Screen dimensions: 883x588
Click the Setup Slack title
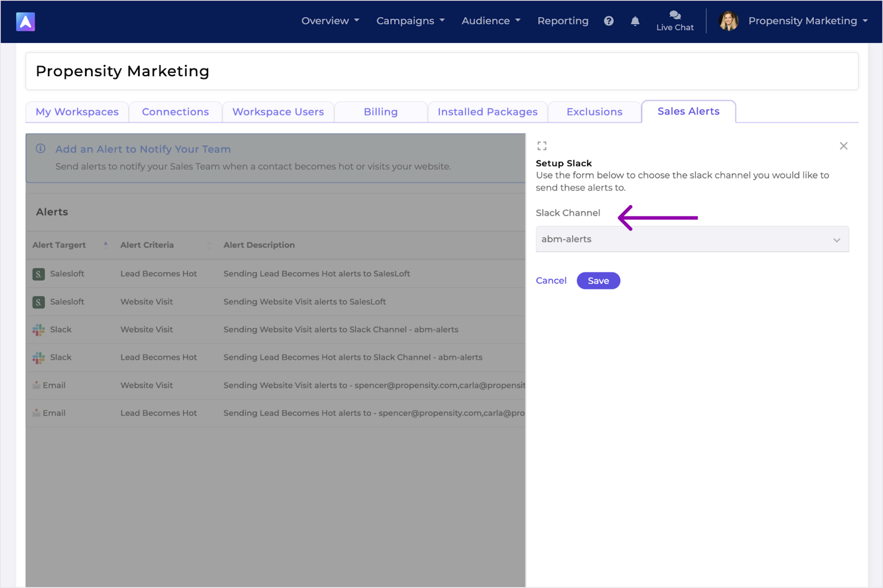563,163
